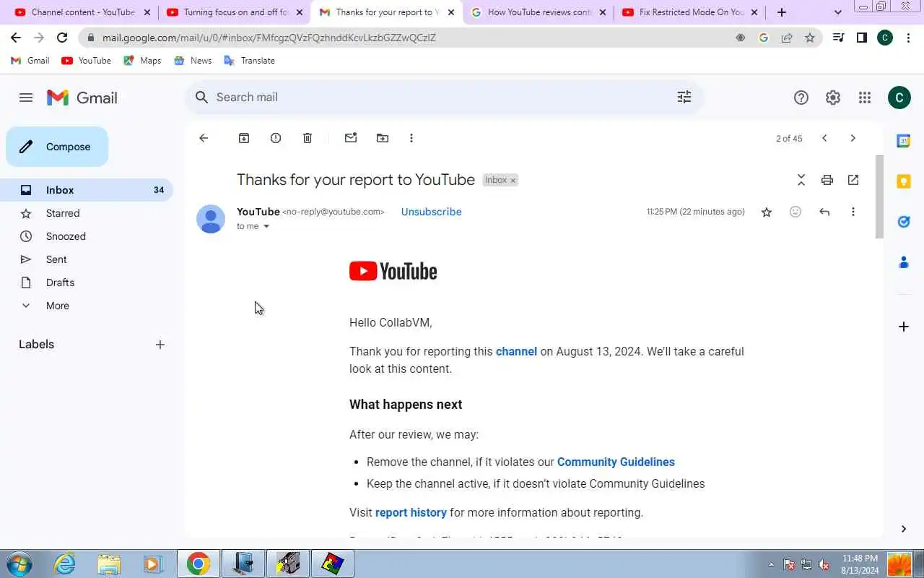Click the muted volume tray icon
Screen dimensions: 924x578
[824, 564]
